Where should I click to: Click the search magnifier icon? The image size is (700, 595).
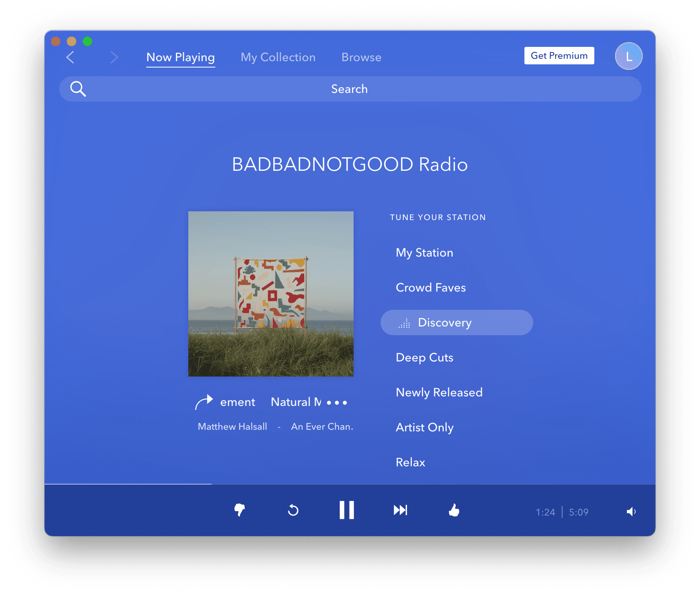(78, 89)
